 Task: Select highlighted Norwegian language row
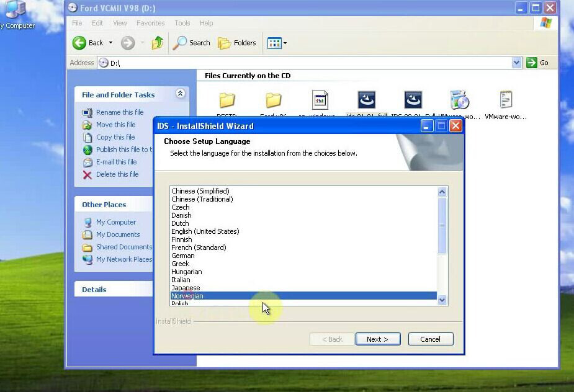pos(304,296)
